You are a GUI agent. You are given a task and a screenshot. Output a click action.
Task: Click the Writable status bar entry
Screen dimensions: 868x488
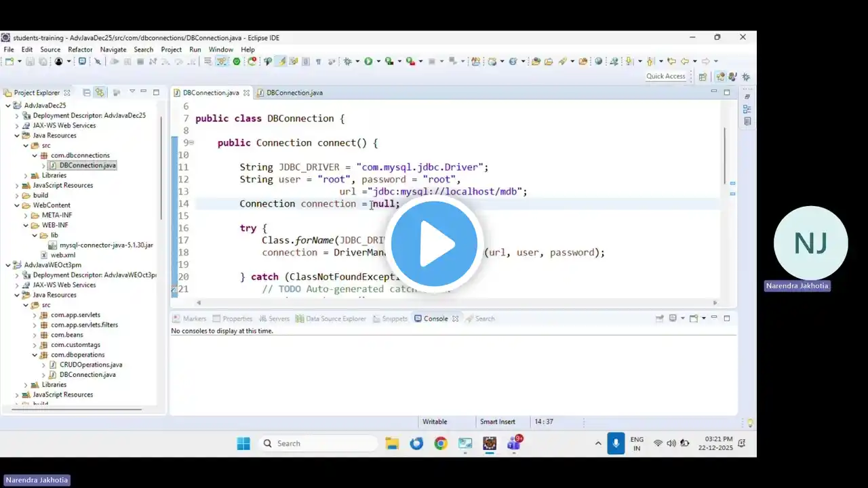pyautogui.click(x=435, y=422)
